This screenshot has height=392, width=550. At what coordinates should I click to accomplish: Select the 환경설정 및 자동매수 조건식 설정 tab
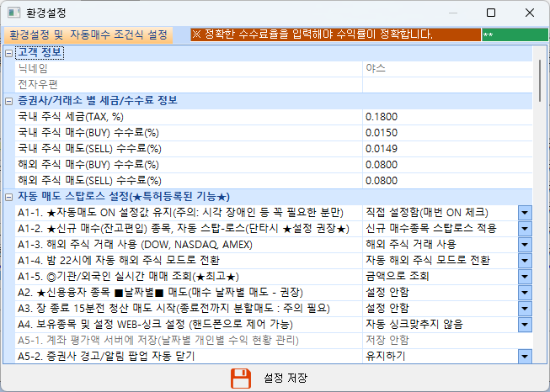click(88, 35)
